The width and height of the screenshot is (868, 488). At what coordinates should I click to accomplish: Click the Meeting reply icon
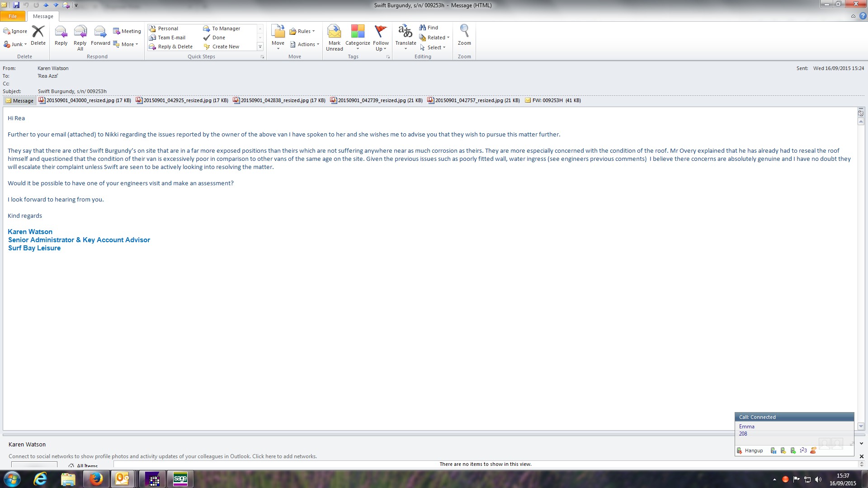click(x=127, y=31)
